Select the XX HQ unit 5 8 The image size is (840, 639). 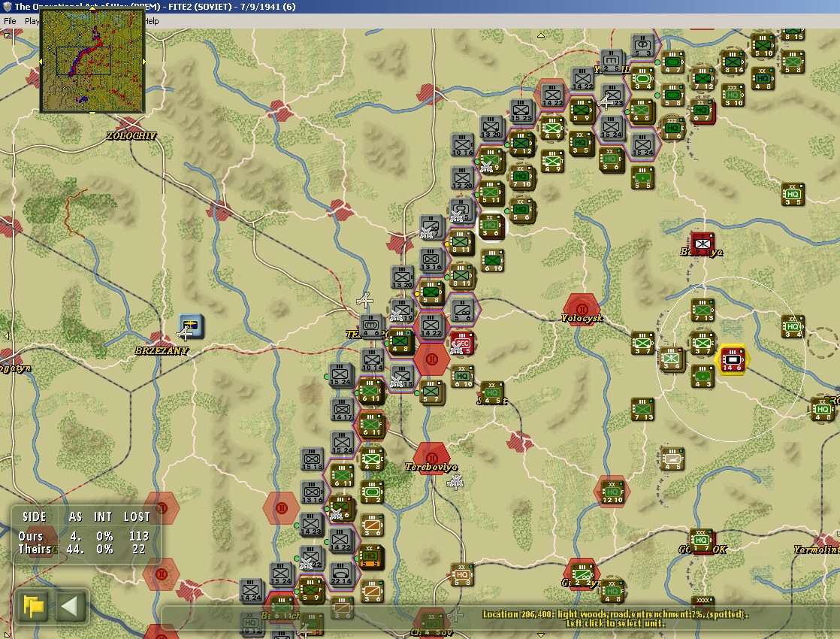[x=461, y=575]
